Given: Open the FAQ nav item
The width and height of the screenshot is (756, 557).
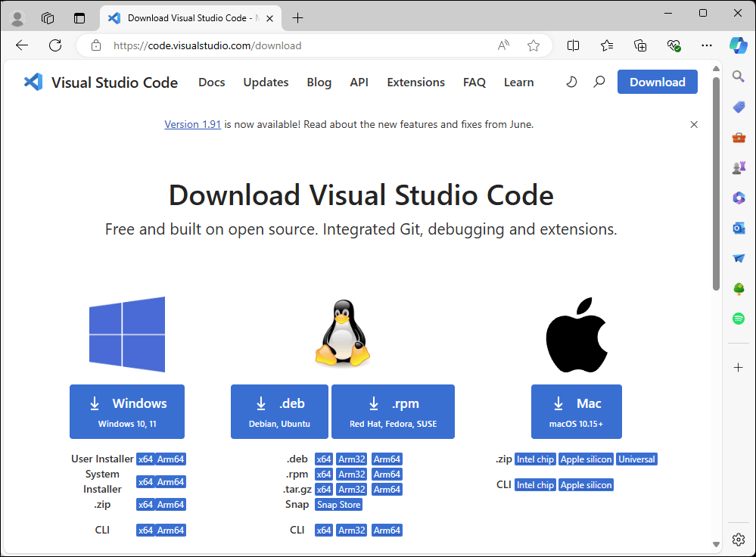Looking at the screenshot, I should pos(474,82).
